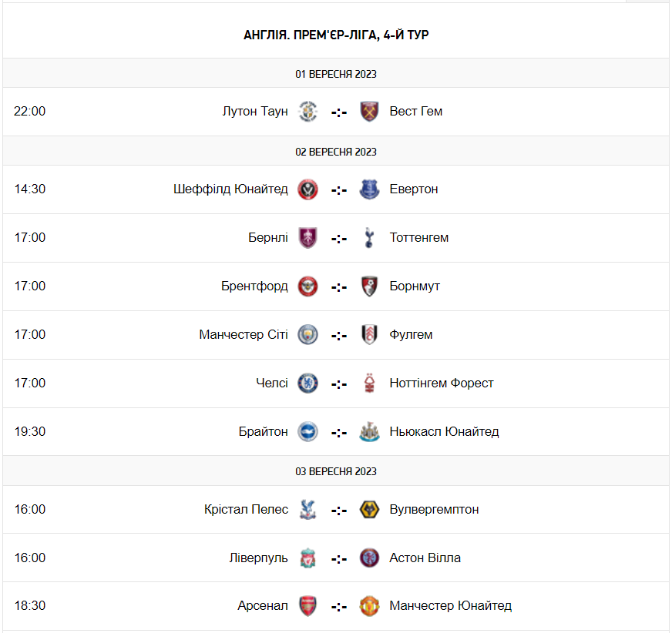This screenshot has width=672, height=633.
Task: Click the Tottenham cockerel crest
Action: 369,238
